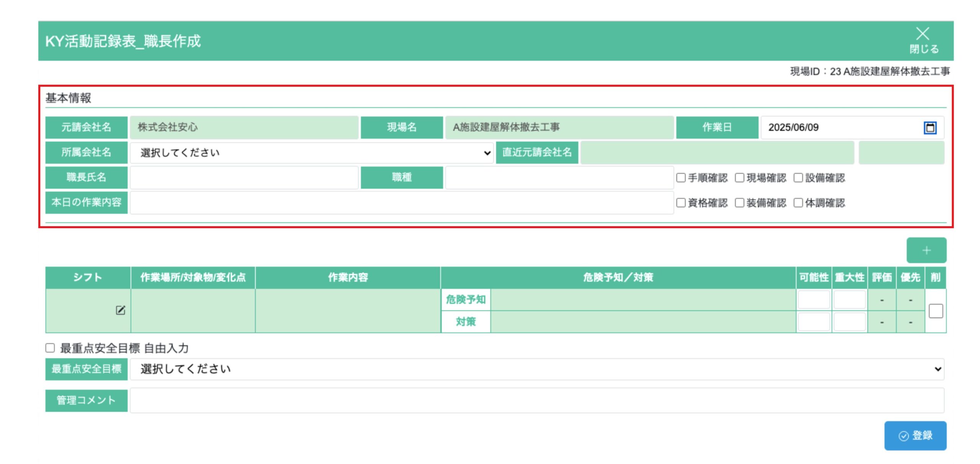Check the 現場確認 checkbox
Screen dimensions: 980x464
coord(739,178)
